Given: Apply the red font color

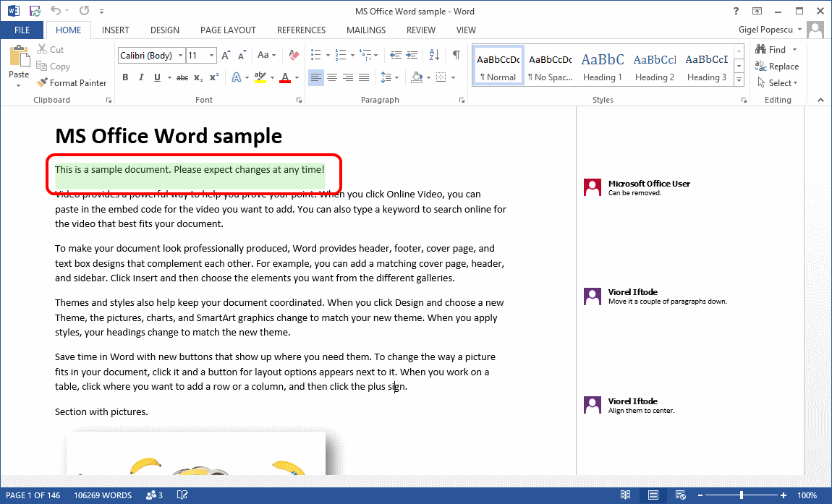Looking at the screenshot, I should [285, 77].
